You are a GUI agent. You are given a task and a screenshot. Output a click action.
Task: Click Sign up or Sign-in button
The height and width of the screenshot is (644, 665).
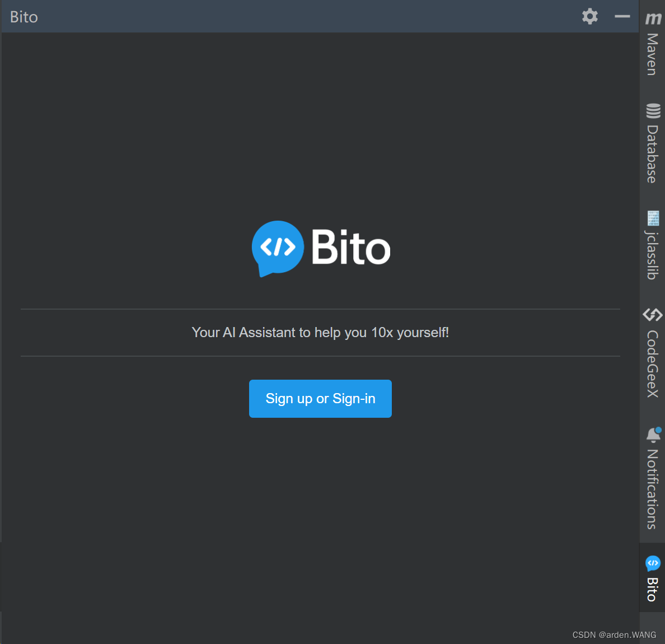[320, 398]
